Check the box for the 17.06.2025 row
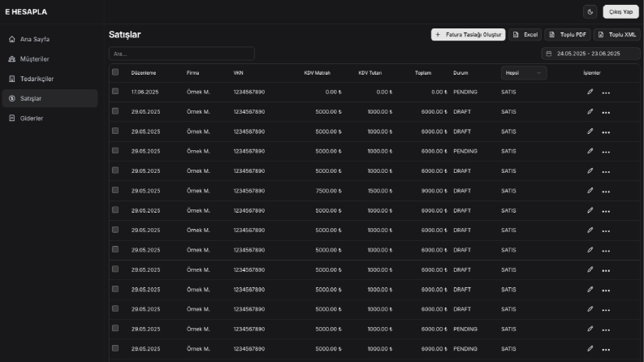The image size is (644, 362). pos(115,92)
